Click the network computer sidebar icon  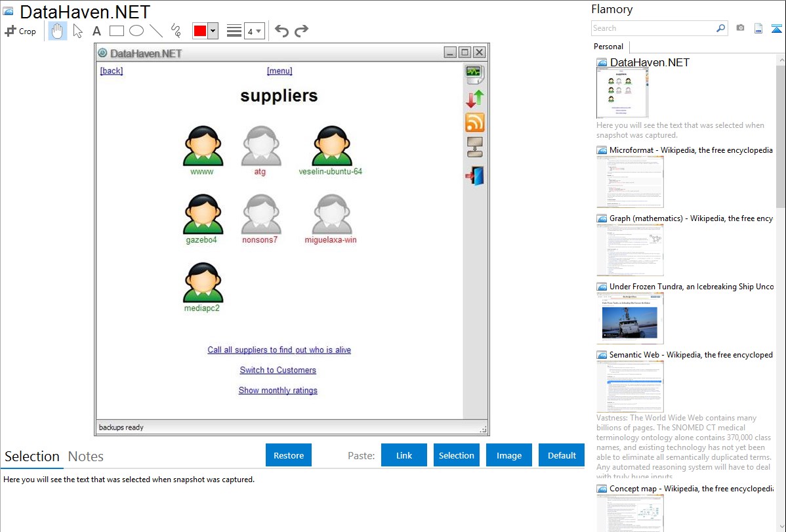pyautogui.click(x=475, y=147)
